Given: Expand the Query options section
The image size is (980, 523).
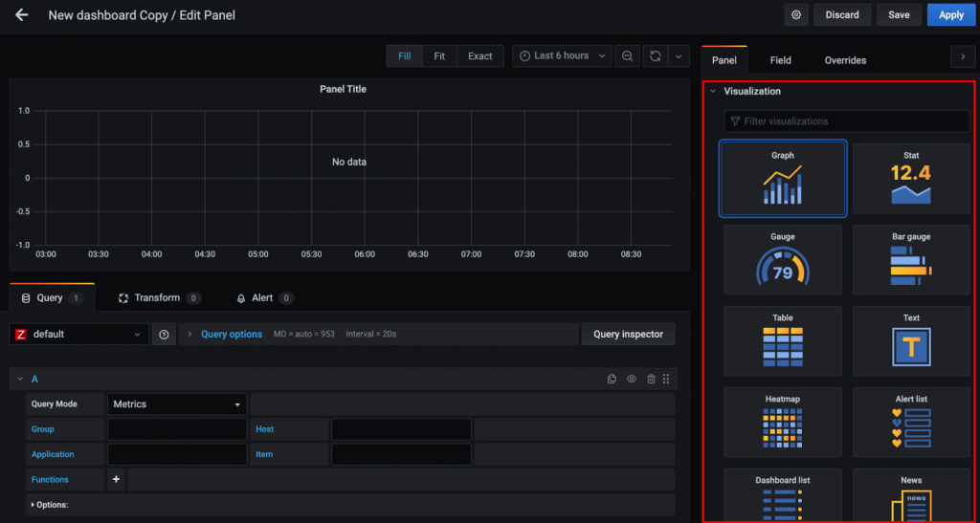Looking at the screenshot, I should click(x=231, y=335).
